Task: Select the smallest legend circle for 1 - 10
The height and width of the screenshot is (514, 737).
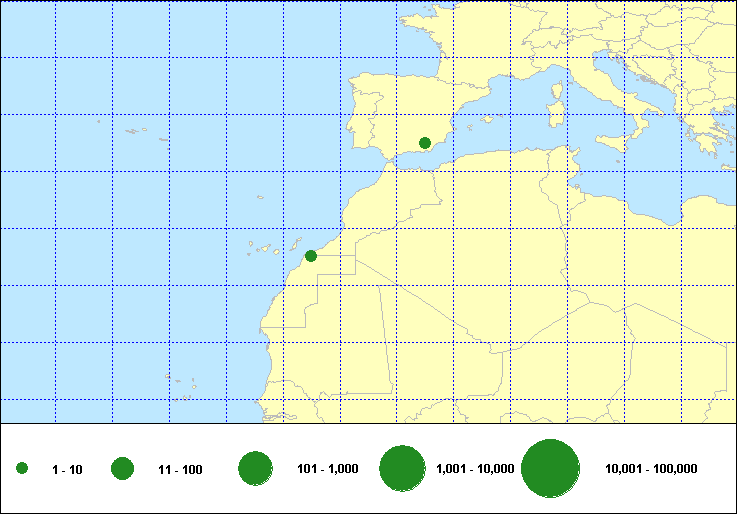Action: [x=22, y=469]
